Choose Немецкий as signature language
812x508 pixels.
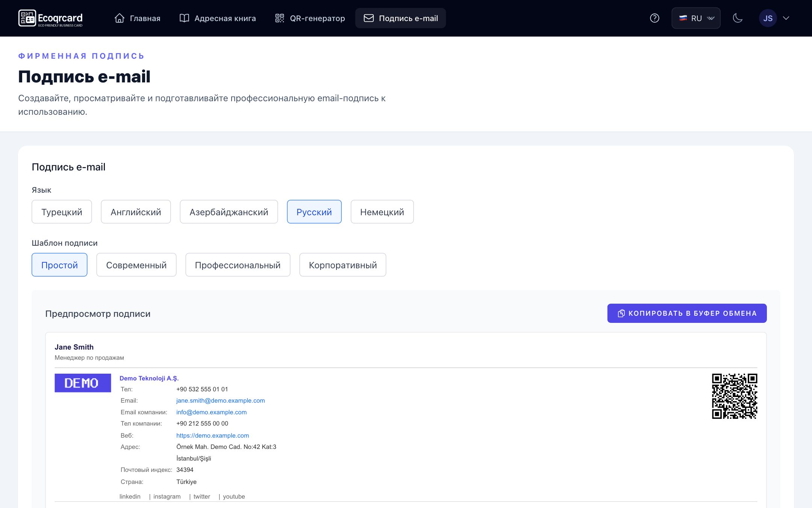(382, 212)
